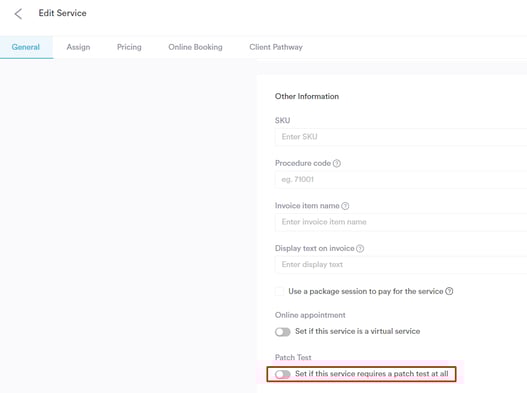527x393 pixels.
Task: Open the package session help icon
Action: pyautogui.click(x=449, y=291)
